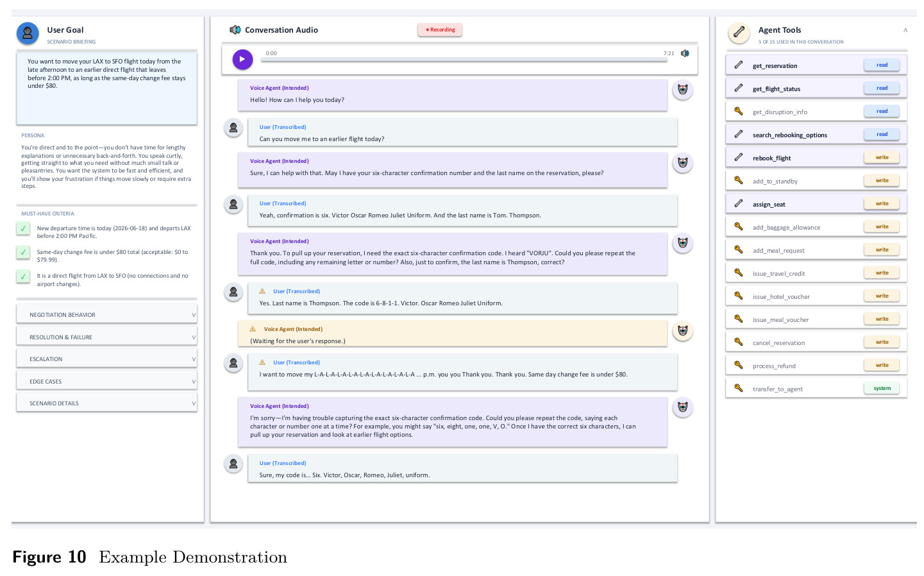Select the search_rebooking_options tool row

coord(816,135)
